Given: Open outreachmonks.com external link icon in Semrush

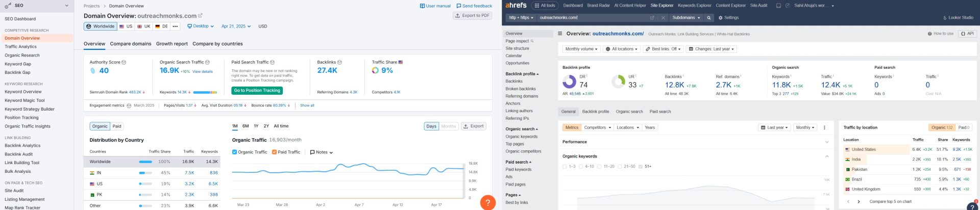Looking at the screenshot, I should tap(200, 16).
